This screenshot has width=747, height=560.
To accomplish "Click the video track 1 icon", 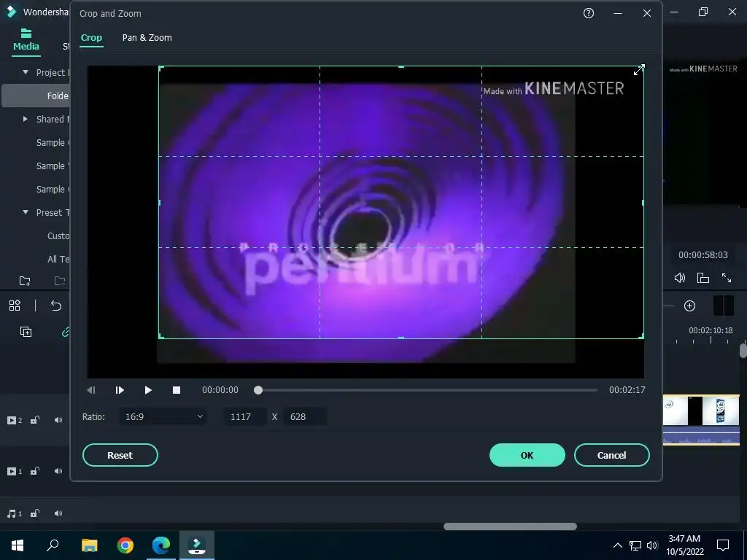I will (15, 472).
